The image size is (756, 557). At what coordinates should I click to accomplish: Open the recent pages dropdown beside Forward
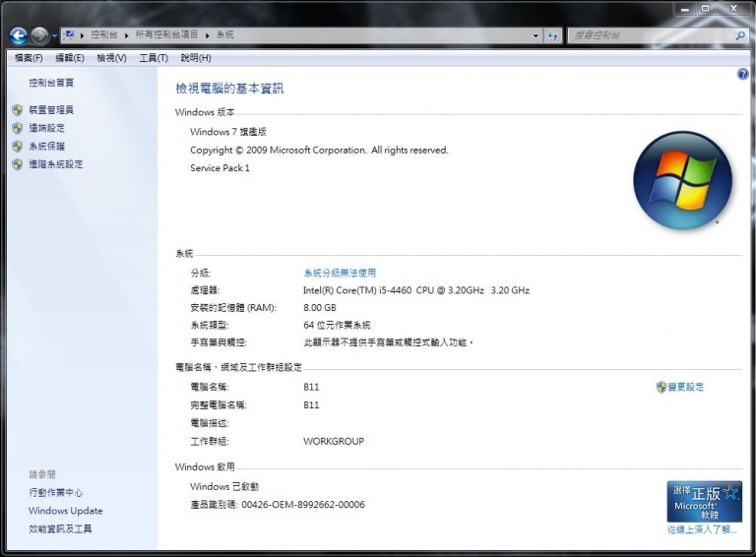click(54, 35)
